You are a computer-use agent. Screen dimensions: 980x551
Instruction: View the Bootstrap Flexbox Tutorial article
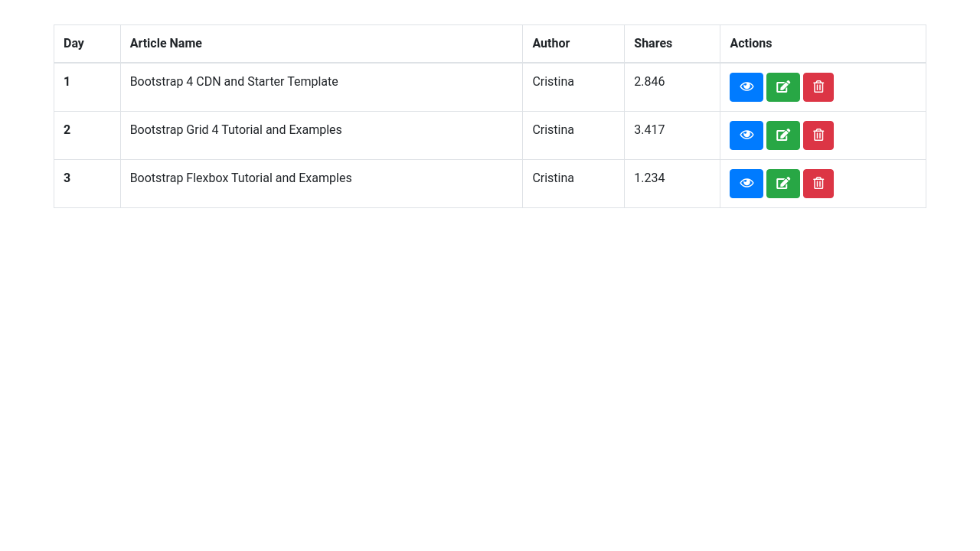[746, 184]
